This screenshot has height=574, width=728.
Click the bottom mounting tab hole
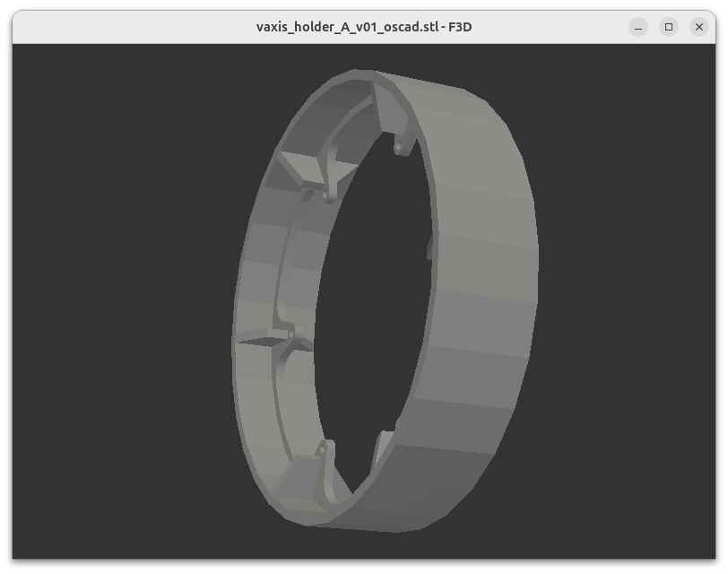322,445
